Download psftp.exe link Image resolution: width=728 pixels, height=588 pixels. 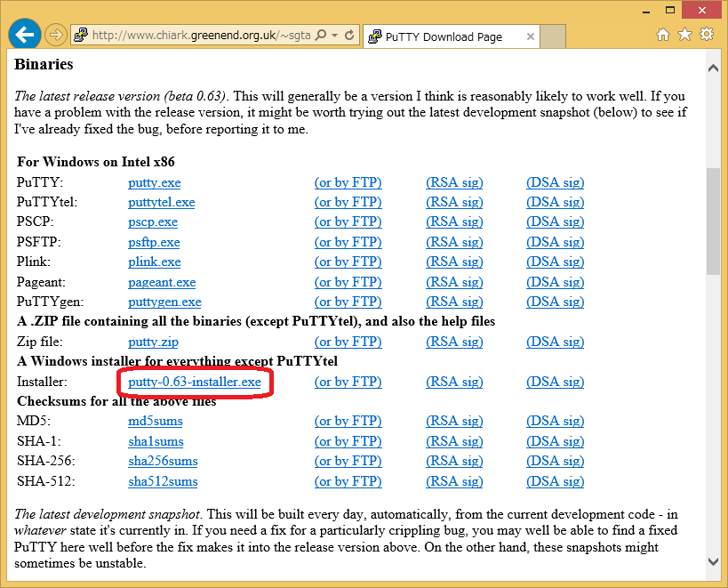click(x=154, y=242)
